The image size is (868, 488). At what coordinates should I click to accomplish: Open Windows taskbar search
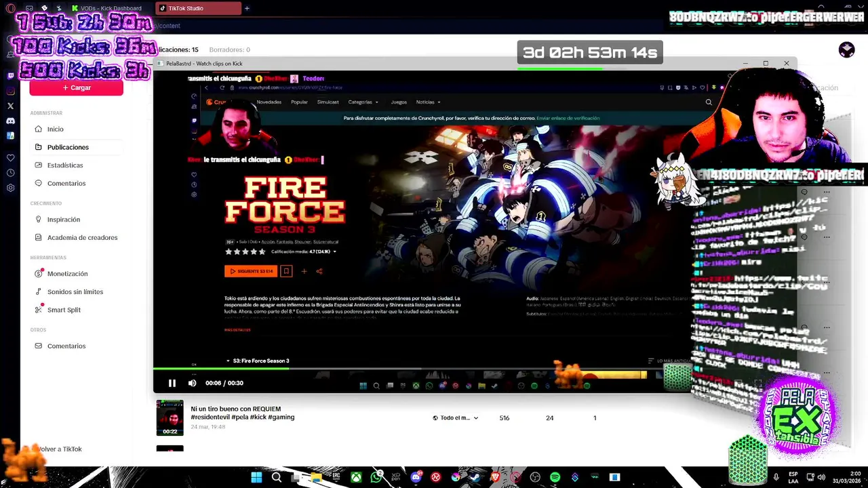pyautogui.click(x=277, y=477)
